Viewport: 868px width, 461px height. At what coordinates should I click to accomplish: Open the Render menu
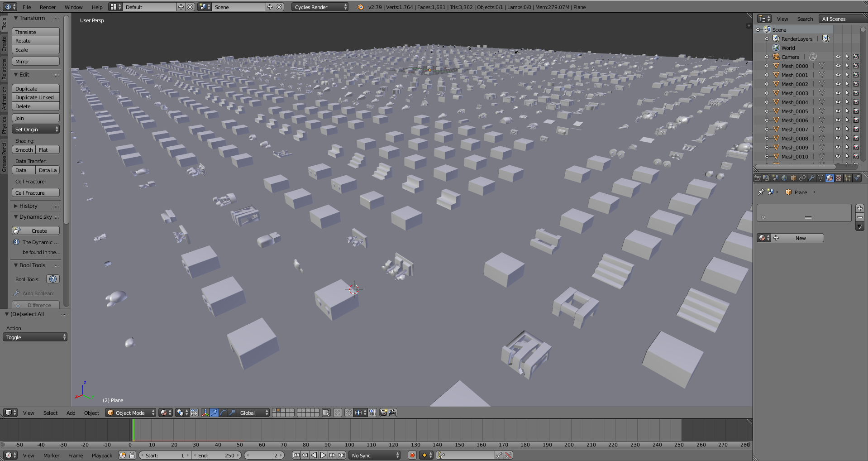coord(48,7)
